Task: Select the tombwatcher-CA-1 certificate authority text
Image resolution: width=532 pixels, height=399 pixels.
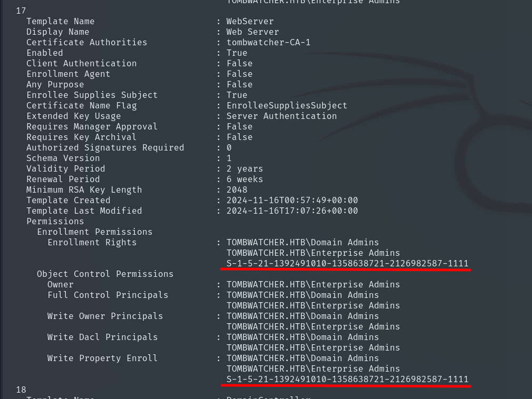Action: pos(268,43)
